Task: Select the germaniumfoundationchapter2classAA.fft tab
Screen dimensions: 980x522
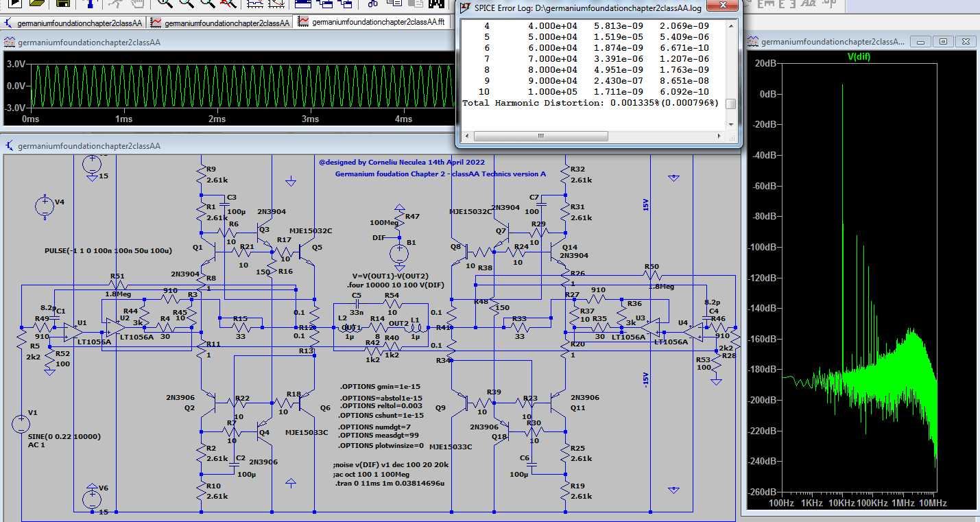Action: pos(372,22)
